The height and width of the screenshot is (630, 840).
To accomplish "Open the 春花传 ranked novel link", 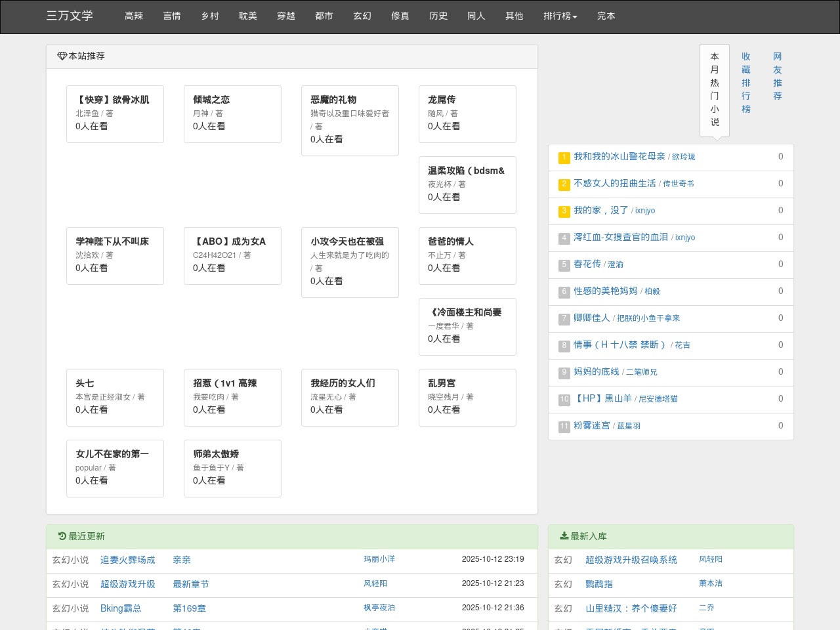I will [587, 264].
